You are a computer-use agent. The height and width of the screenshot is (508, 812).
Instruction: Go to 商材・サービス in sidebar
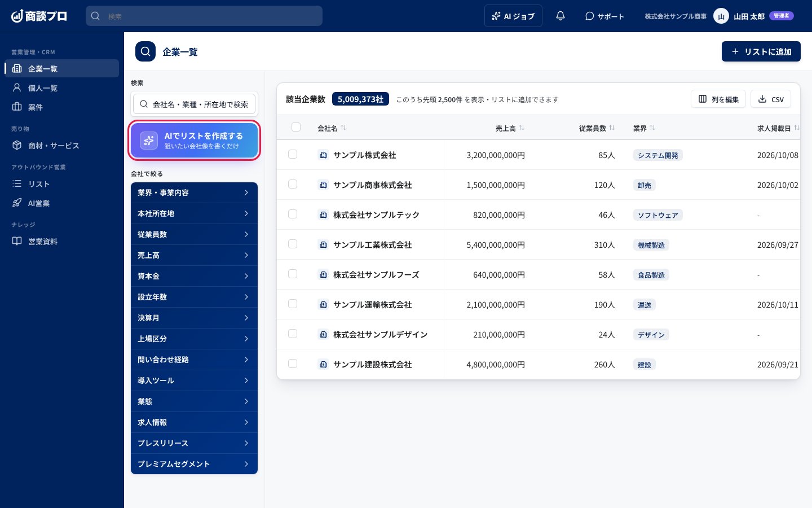(62, 145)
